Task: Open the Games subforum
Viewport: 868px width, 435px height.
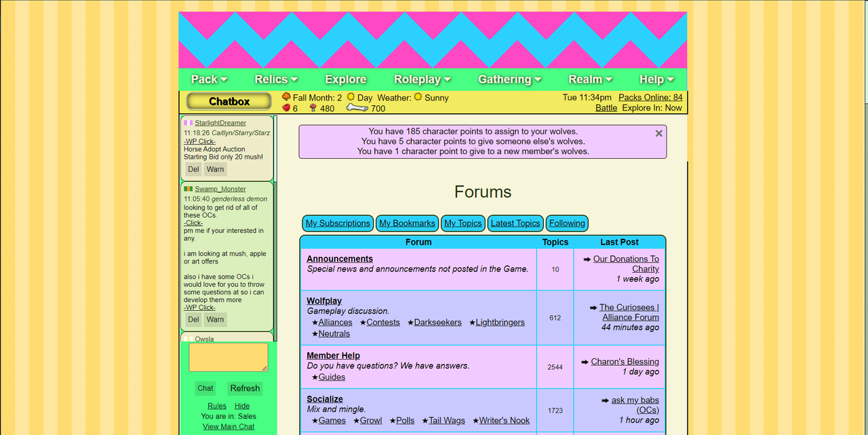Action: coord(332,421)
